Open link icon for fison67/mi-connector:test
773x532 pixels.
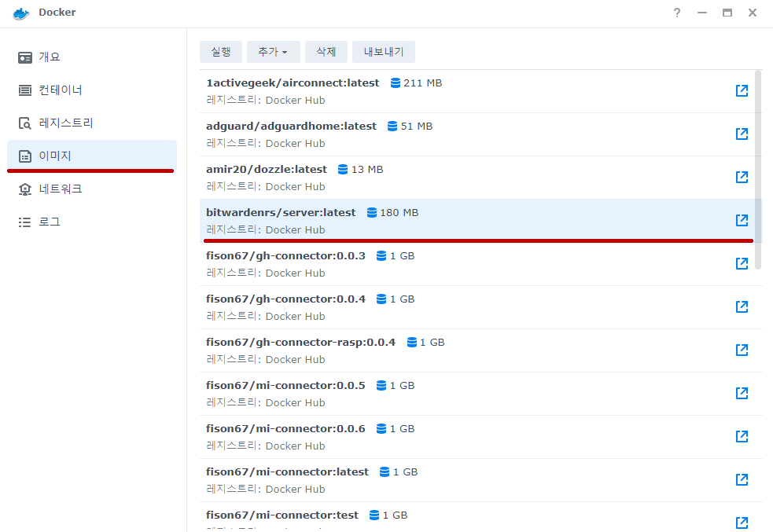742,523
